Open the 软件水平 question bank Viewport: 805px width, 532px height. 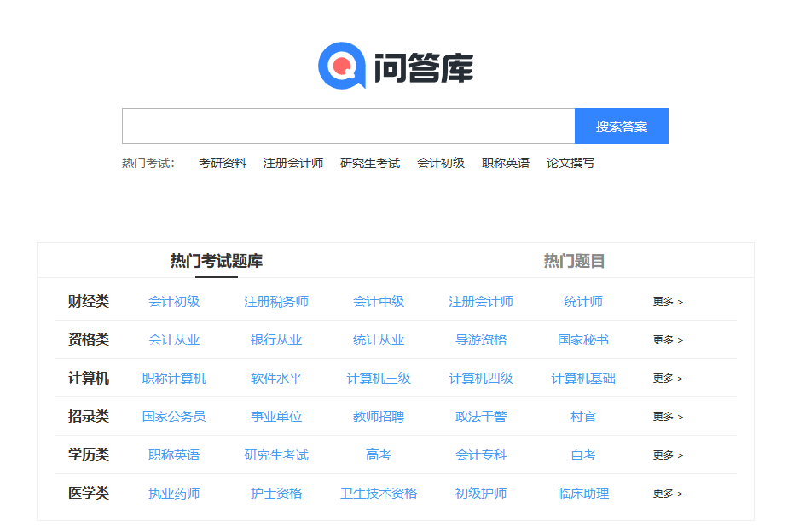click(276, 379)
